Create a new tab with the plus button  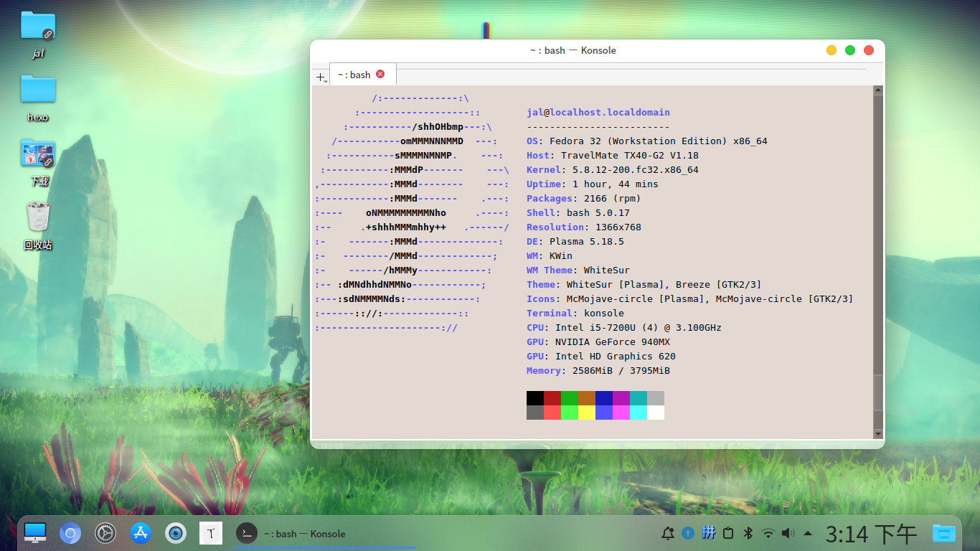click(320, 75)
